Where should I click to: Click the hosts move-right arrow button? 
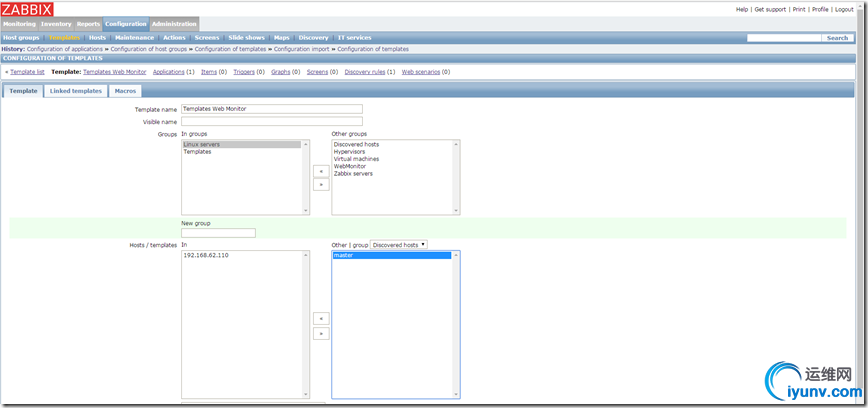point(321,333)
